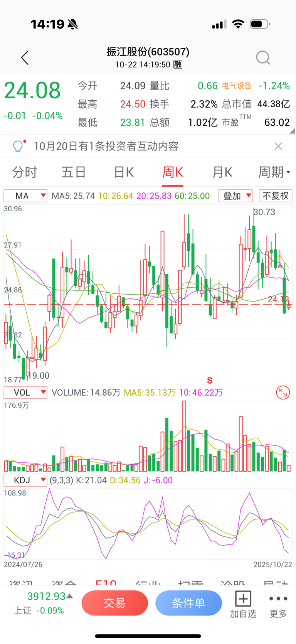Open the search magnifier icon
Viewport: 296px width, 644px height.
tap(263, 58)
